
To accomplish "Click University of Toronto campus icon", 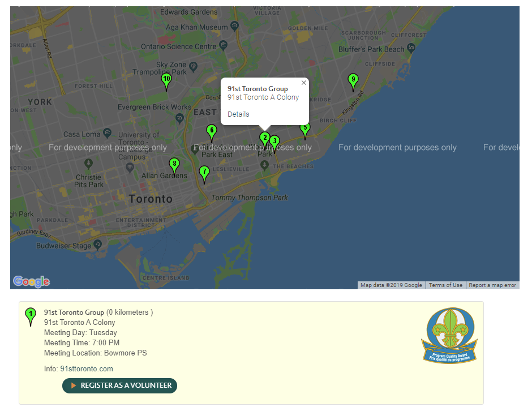I will [130, 168].
